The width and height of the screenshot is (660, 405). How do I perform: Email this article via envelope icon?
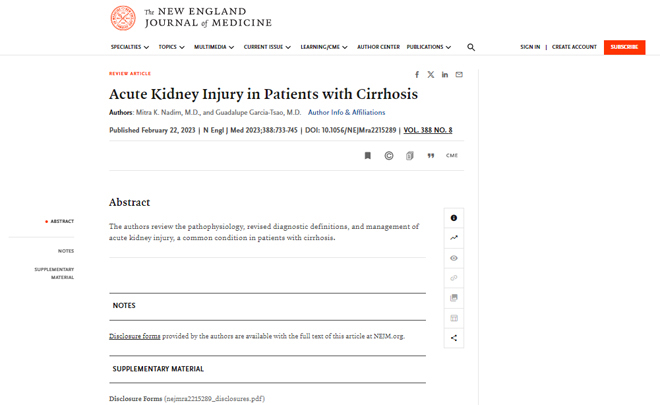[459, 75]
